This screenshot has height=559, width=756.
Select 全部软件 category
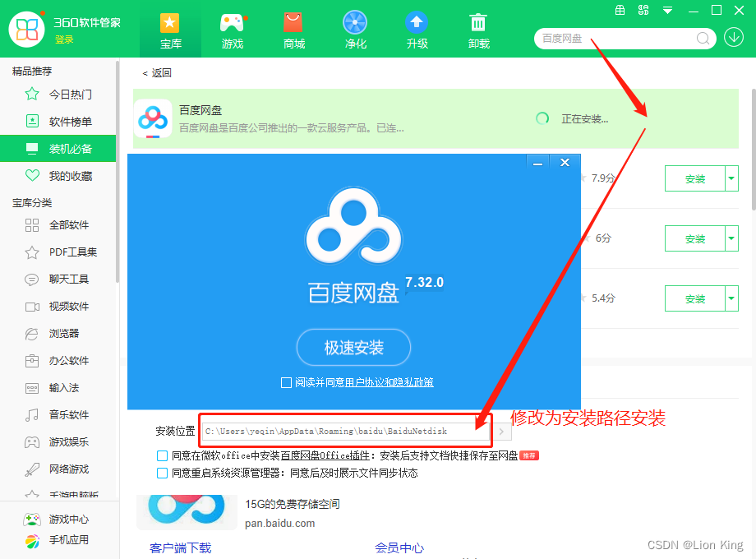(58, 224)
